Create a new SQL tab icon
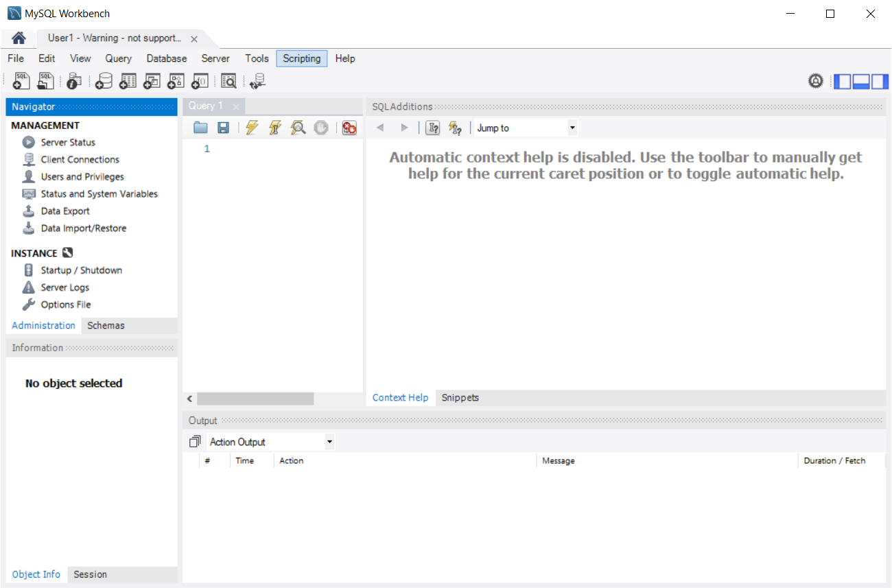Image resolution: width=892 pixels, height=588 pixels. click(x=21, y=81)
